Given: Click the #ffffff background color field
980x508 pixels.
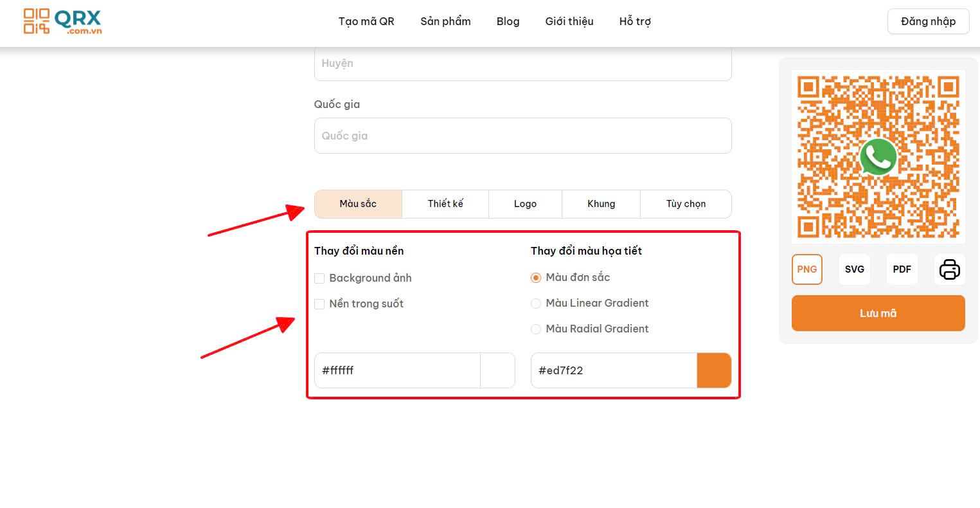Looking at the screenshot, I should click(397, 370).
